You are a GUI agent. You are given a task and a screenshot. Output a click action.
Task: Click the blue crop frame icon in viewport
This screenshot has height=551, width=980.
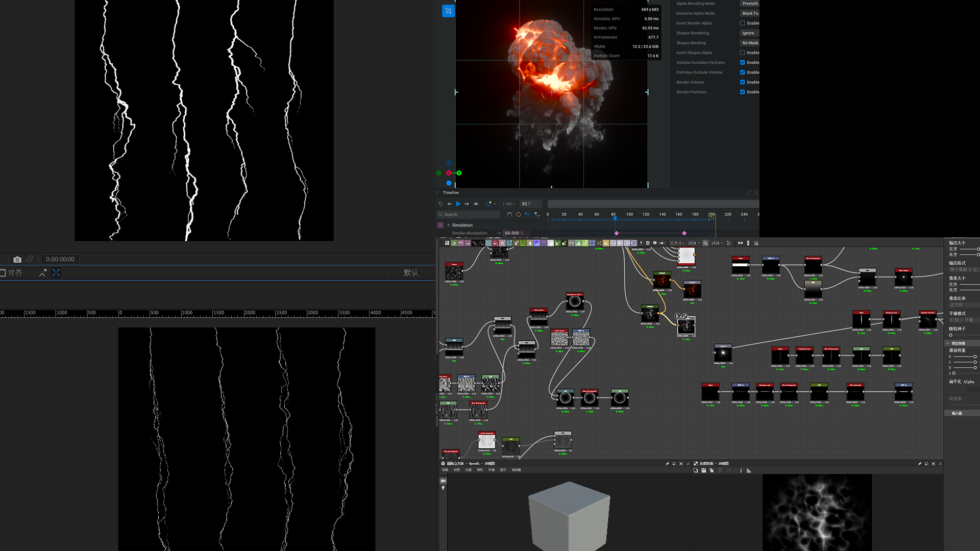[448, 11]
